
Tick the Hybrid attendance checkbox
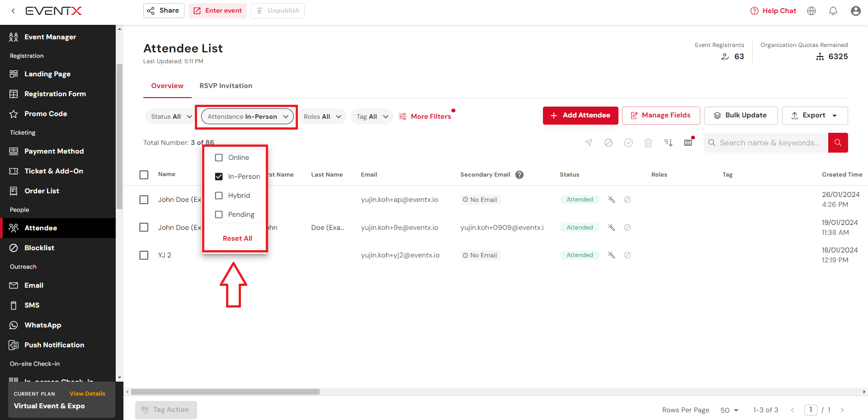[219, 196]
